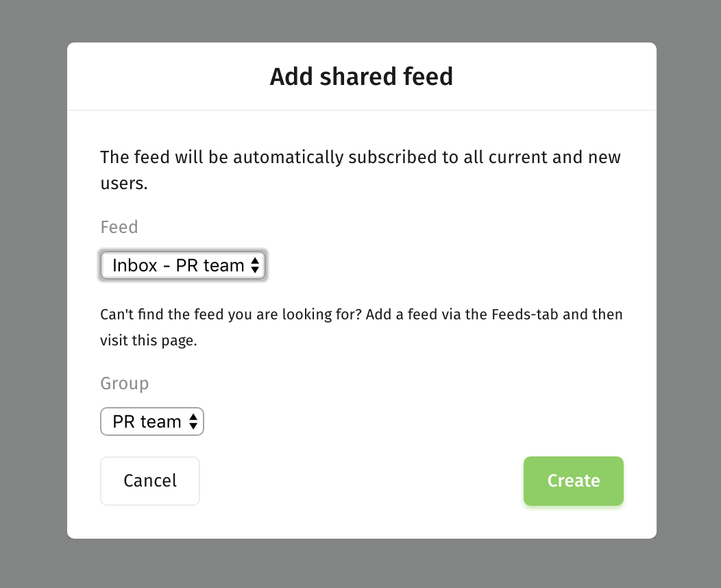Click the up-down arrows on Feed selector
The image size is (721, 588).
(255, 265)
